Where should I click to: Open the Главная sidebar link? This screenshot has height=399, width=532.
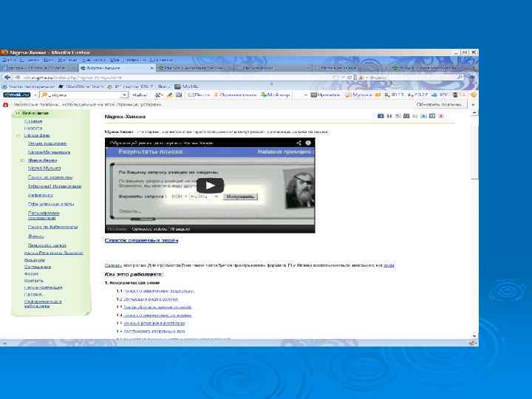(x=33, y=121)
